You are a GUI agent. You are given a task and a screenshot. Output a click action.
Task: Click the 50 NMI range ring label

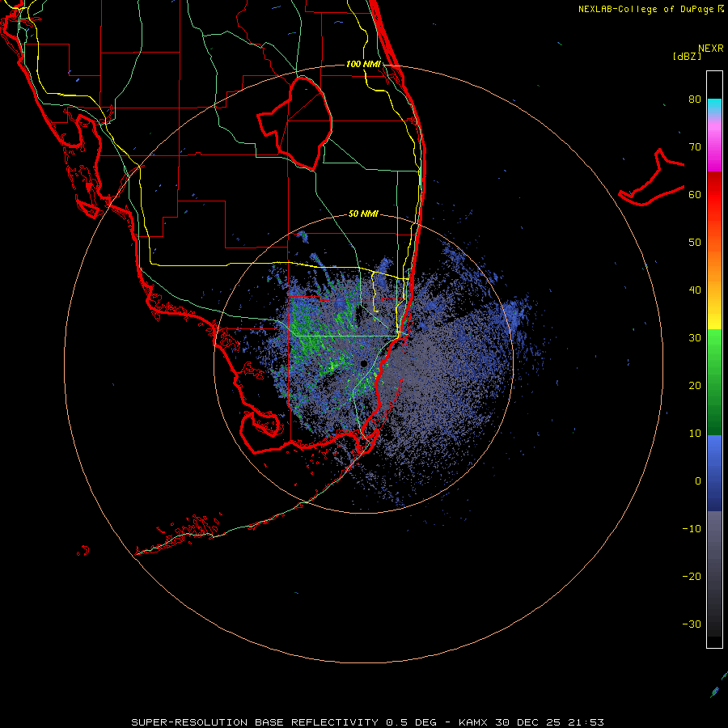click(363, 214)
